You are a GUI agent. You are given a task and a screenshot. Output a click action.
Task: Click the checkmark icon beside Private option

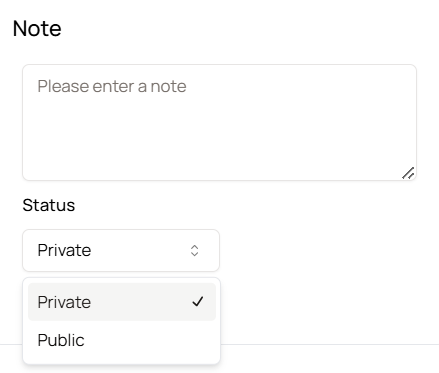tap(198, 302)
